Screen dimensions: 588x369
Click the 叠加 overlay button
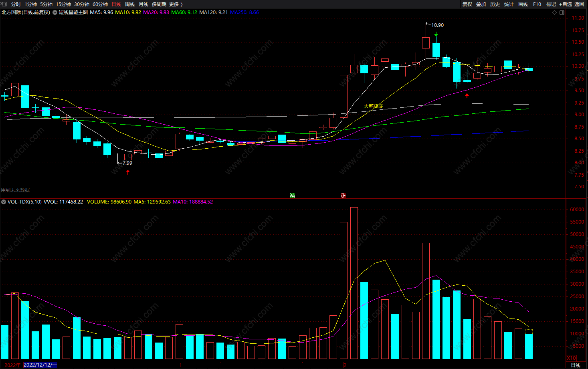tap(481, 4)
